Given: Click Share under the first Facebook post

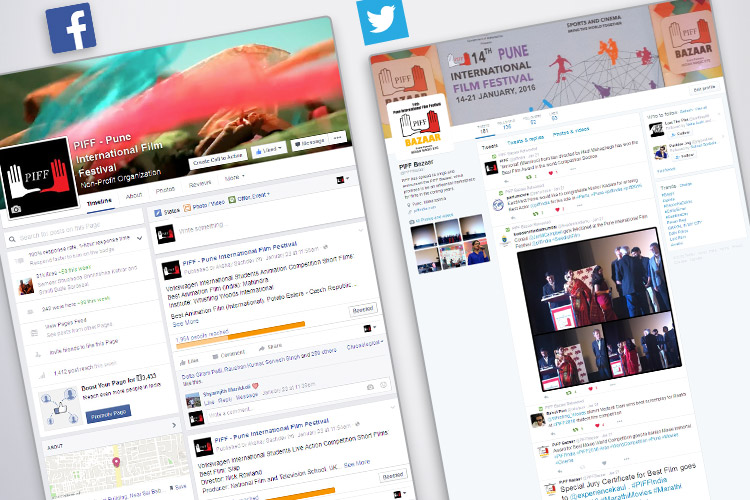Looking at the screenshot, I should 270,347.
